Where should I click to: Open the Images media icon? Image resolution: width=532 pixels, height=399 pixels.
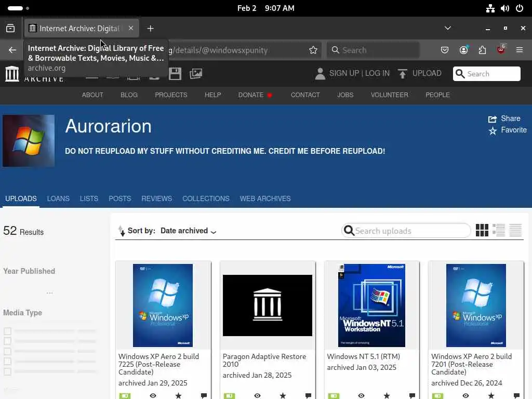196,74
